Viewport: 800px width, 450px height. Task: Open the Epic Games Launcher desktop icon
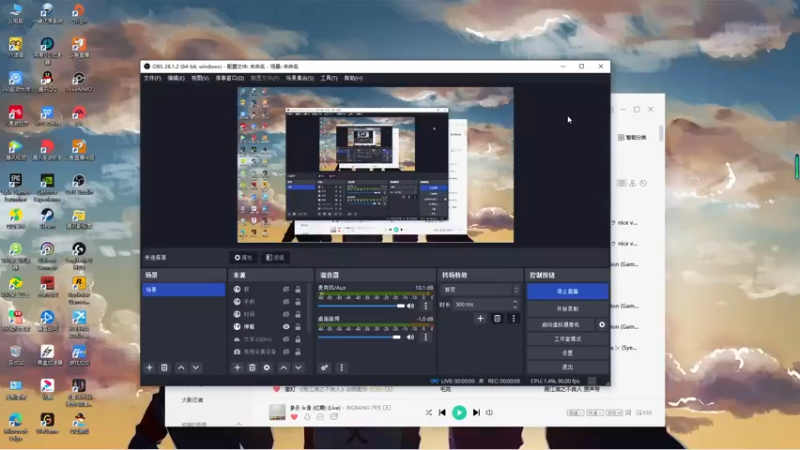click(16, 187)
